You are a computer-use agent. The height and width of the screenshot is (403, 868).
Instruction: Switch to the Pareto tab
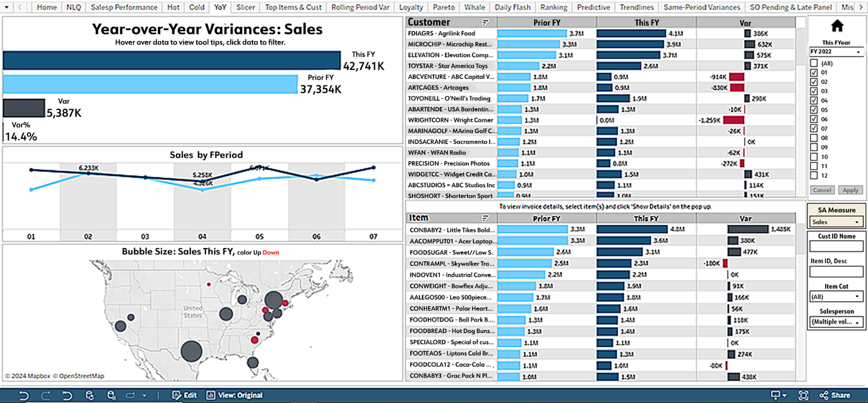(444, 7)
